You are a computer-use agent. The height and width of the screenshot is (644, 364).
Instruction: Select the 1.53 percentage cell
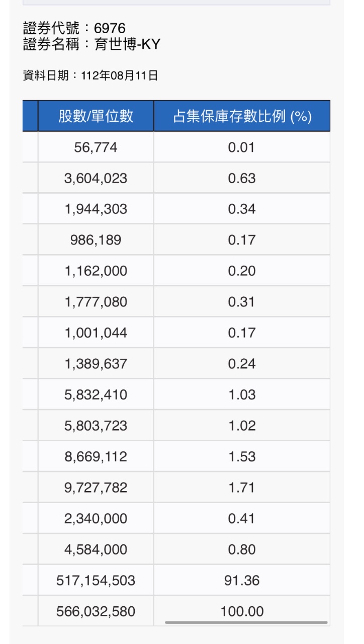(242, 457)
